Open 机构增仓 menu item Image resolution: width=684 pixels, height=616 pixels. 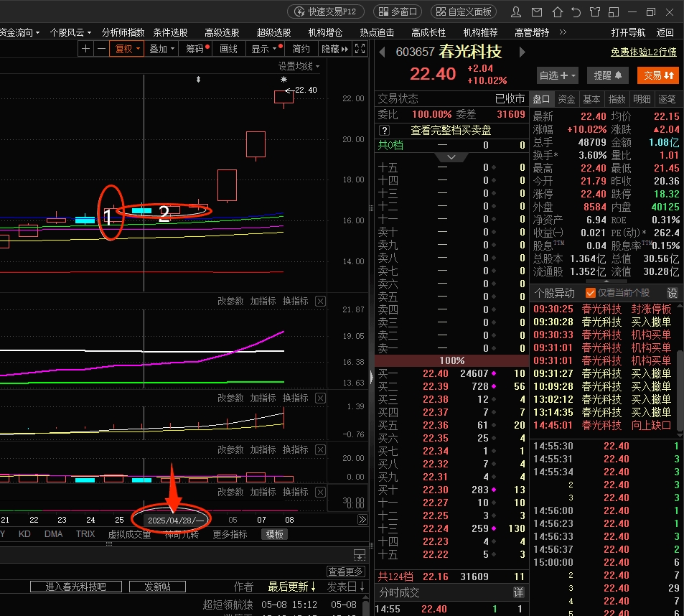[325, 33]
